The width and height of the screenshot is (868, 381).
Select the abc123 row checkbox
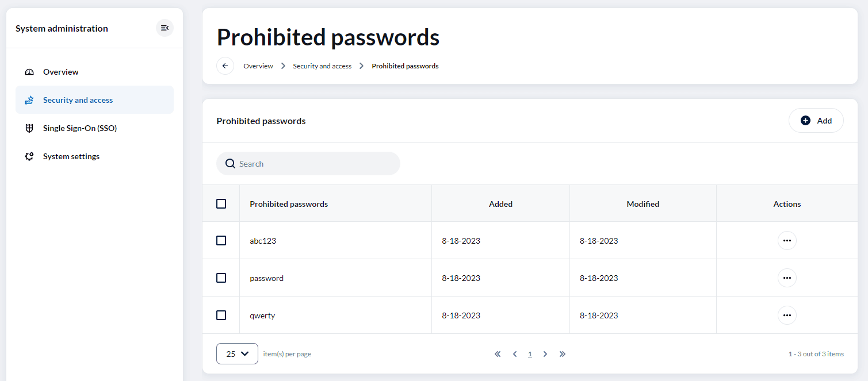tap(221, 241)
